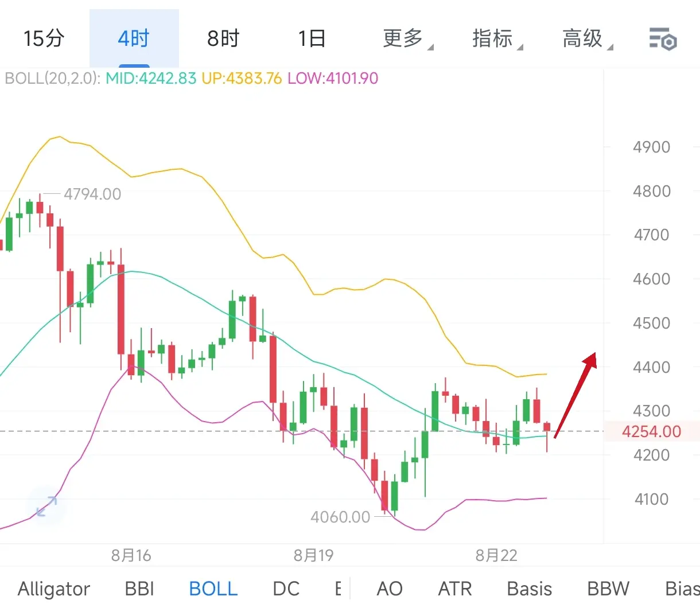Tap the 4500 price axis label

[652, 323]
